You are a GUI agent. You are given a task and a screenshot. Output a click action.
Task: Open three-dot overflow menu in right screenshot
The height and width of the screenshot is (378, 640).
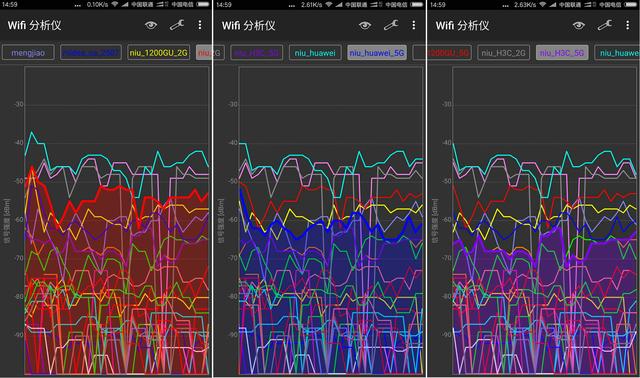tap(627, 25)
